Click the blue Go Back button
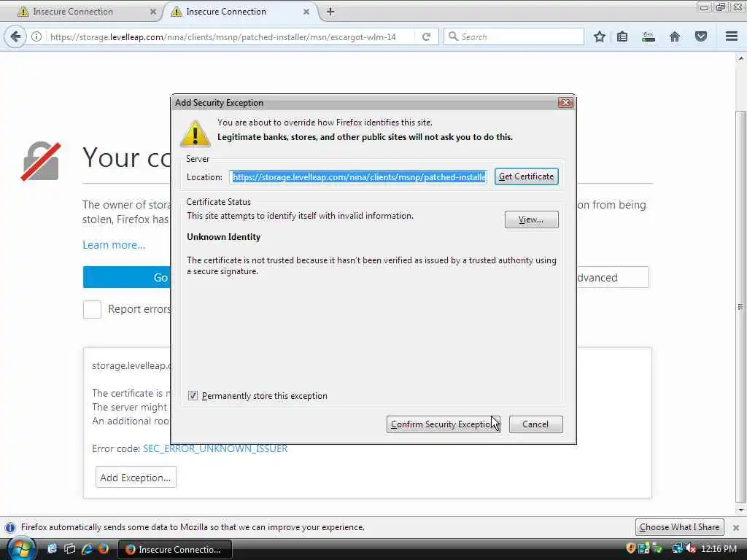The height and width of the screenshot is (560, 747). (x=127, y=277)
